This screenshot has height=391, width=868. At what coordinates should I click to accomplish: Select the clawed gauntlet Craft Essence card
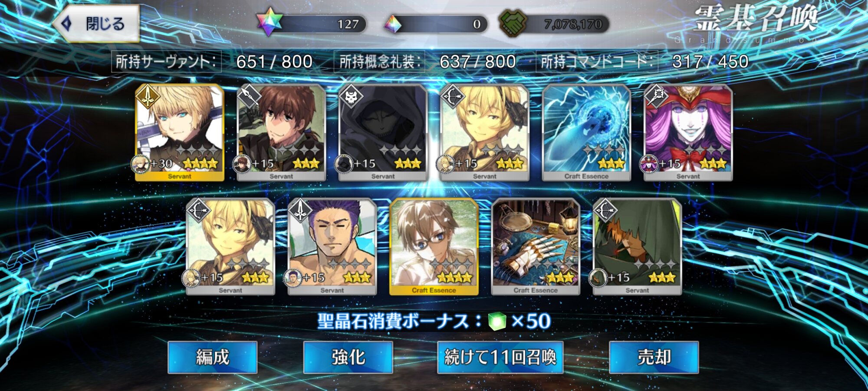click(536, 247)
